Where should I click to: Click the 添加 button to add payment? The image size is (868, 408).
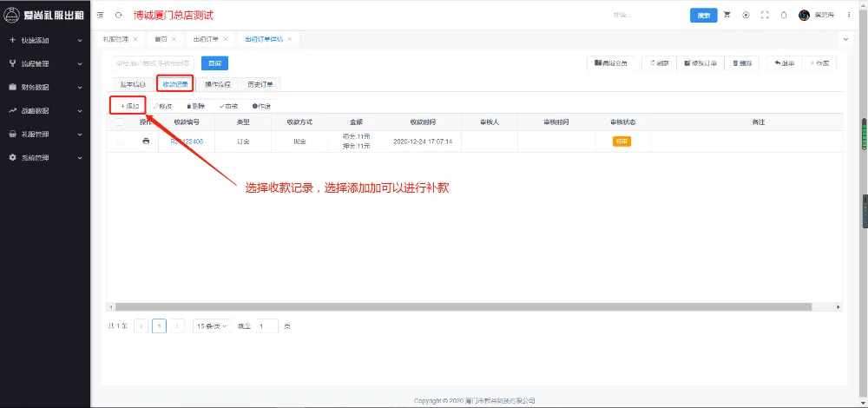point(129,106)
